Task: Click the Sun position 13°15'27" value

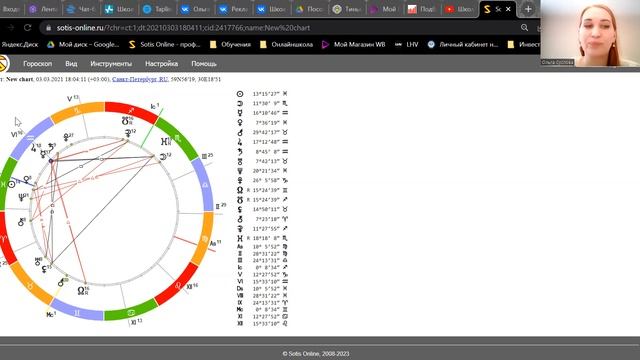Action: [x=266, y=94]
